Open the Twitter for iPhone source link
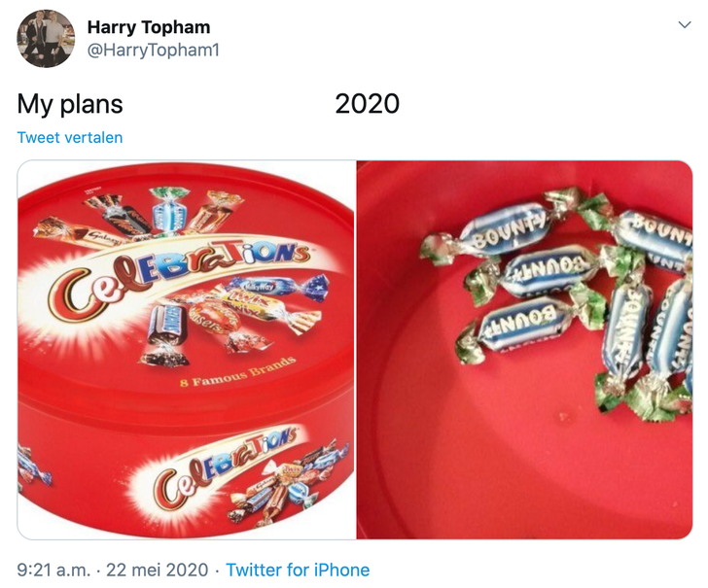708x588 pixels. 298,571
